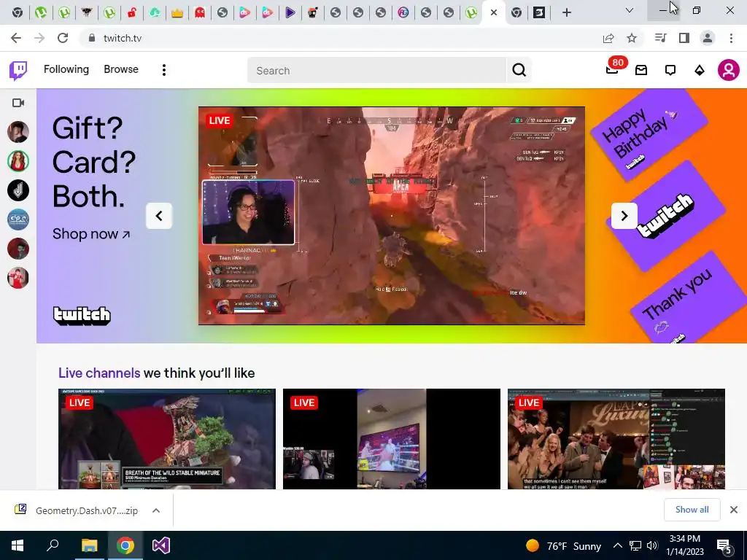Open the black checkmark logo sidebar channel
The image size is (747, 560).
[x=18, y=190]
